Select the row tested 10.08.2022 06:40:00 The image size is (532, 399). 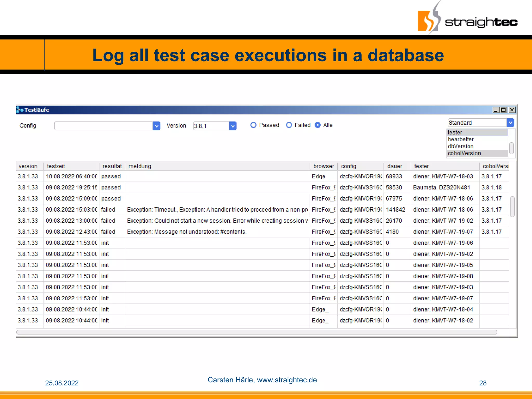click(262, 176)
